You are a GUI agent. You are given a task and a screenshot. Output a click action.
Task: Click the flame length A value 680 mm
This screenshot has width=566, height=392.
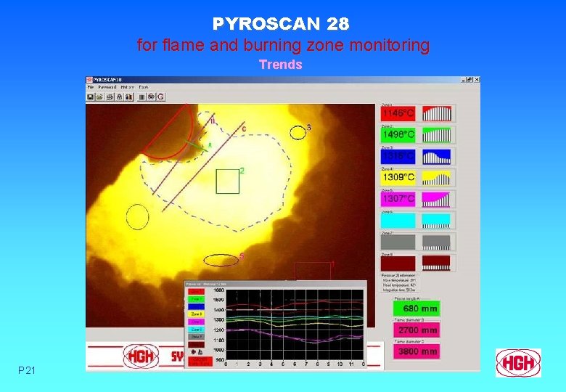(417, 309)
